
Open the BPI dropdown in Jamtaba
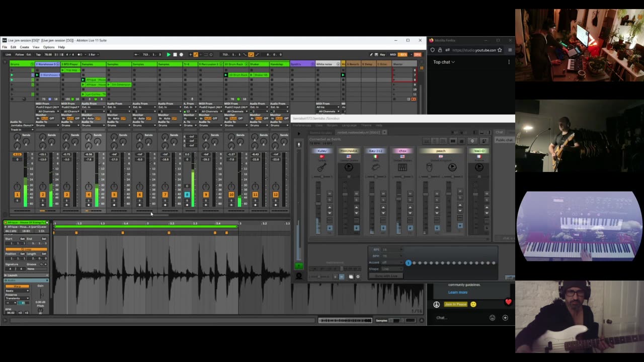coord(392,249)
